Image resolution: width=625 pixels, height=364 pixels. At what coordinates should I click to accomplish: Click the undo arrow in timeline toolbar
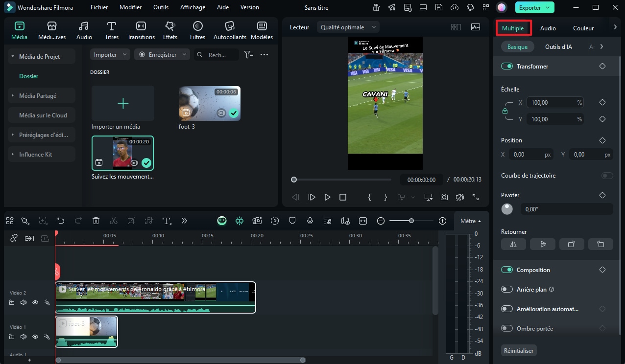point(61,221)
